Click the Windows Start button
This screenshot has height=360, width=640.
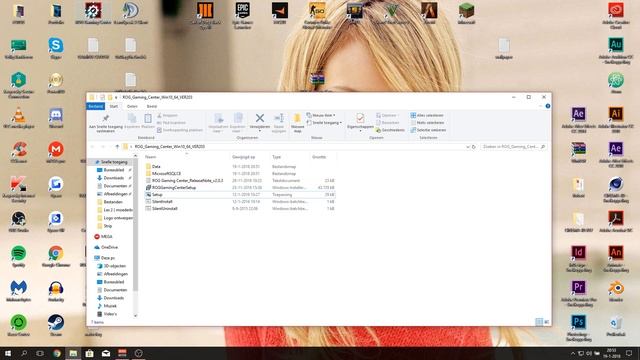coord(8,353)
